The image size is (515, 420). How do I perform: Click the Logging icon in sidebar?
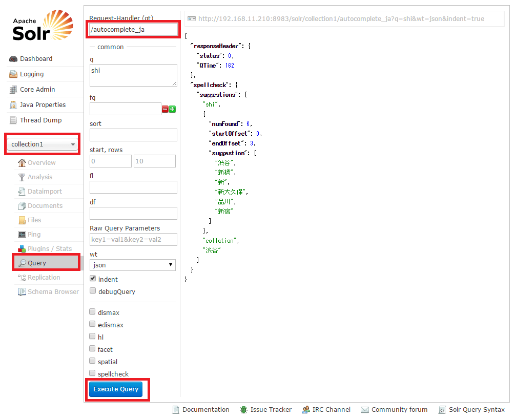tap(13, 74)
